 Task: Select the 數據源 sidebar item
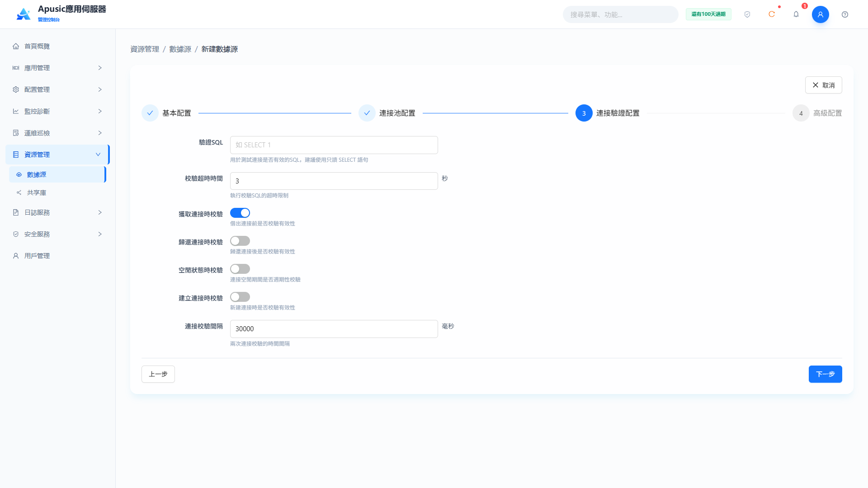(x=57, y=174)
